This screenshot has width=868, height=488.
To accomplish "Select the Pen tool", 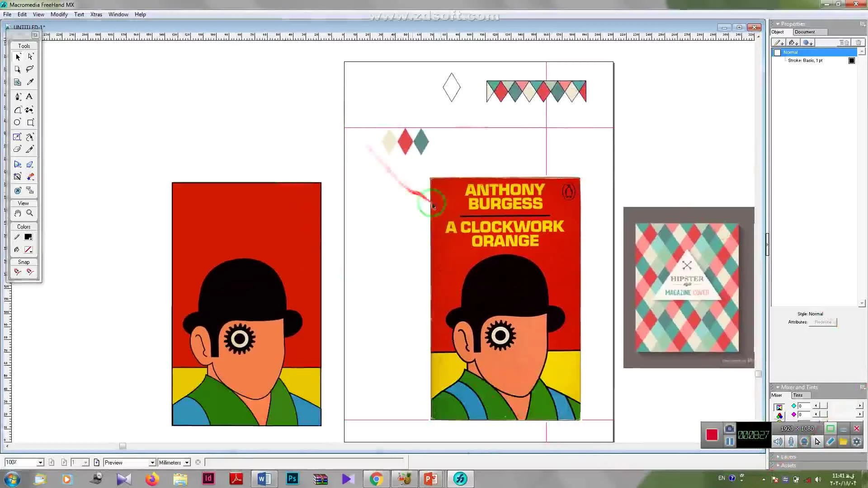I will tap(18, 97).
